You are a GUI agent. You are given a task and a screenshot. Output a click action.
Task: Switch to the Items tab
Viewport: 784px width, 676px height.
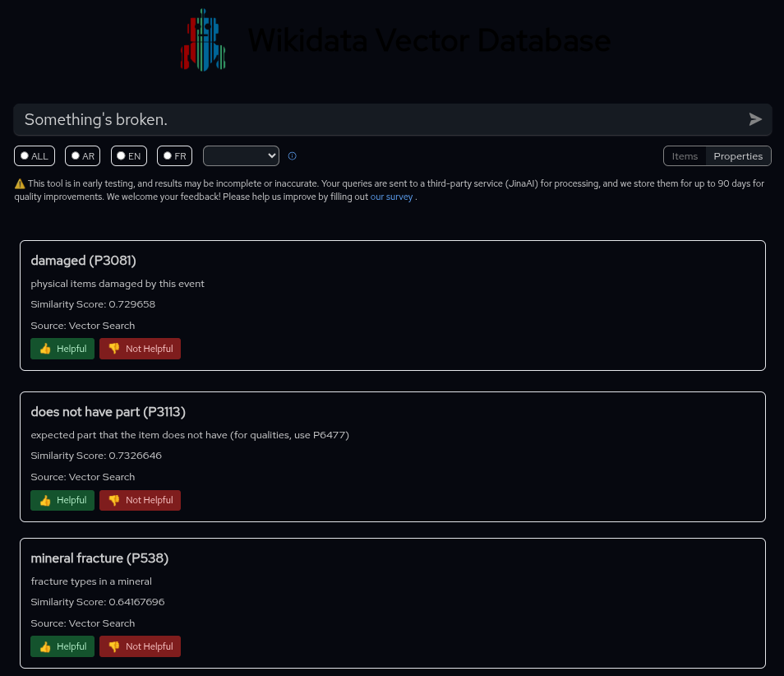coord(685,156)
